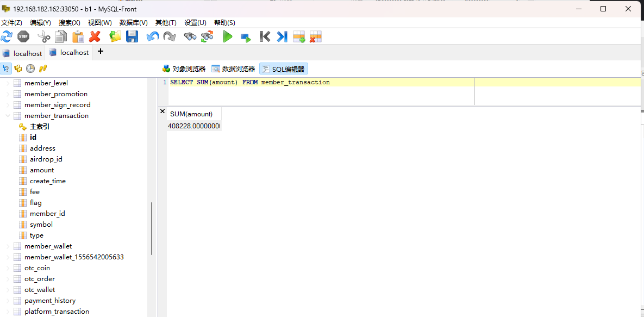Switch to the 数据浏览器 tab

(x=233, y=69)
